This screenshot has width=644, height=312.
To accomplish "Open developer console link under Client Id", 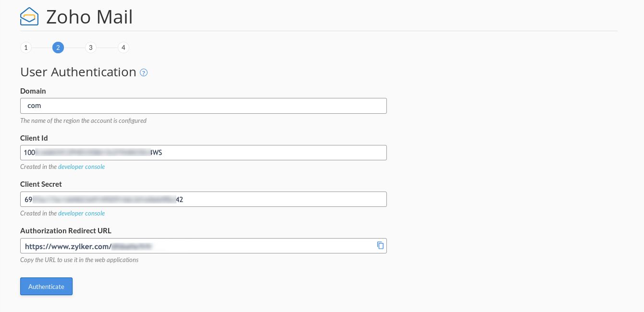I will [81, 167].
